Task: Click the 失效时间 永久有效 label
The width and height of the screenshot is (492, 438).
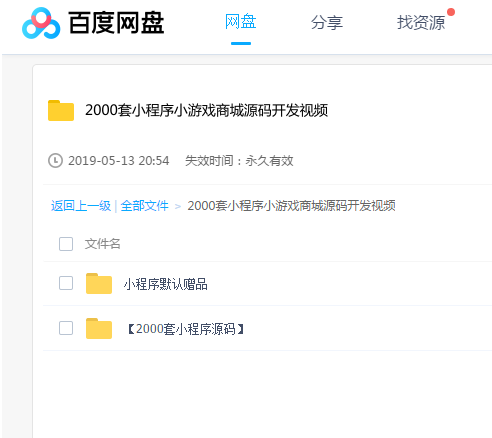Action: (x=239, y=161)
